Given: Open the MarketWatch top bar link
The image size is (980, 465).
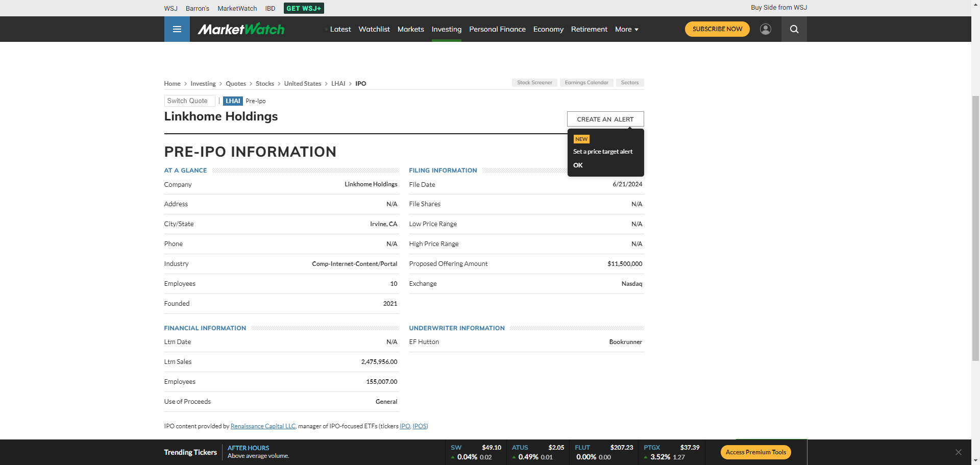Looking at the screenshot, I should pyautogui.click(x=237, y=8).
